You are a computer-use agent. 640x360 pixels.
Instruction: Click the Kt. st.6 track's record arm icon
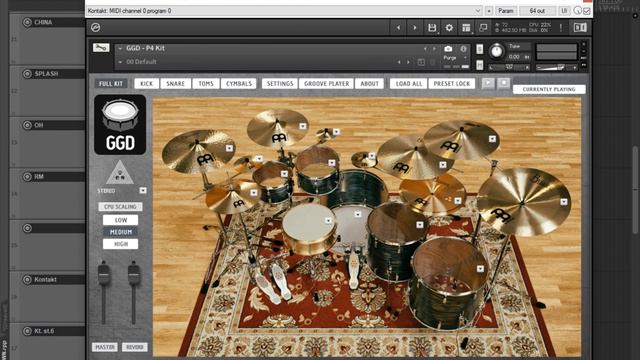[x=27, y=331]
